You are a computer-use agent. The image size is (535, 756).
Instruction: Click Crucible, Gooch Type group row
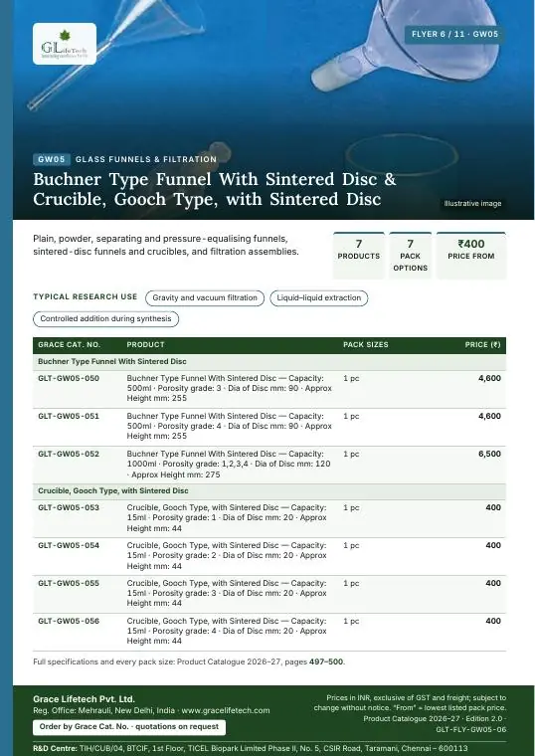(x=269, y=490)
